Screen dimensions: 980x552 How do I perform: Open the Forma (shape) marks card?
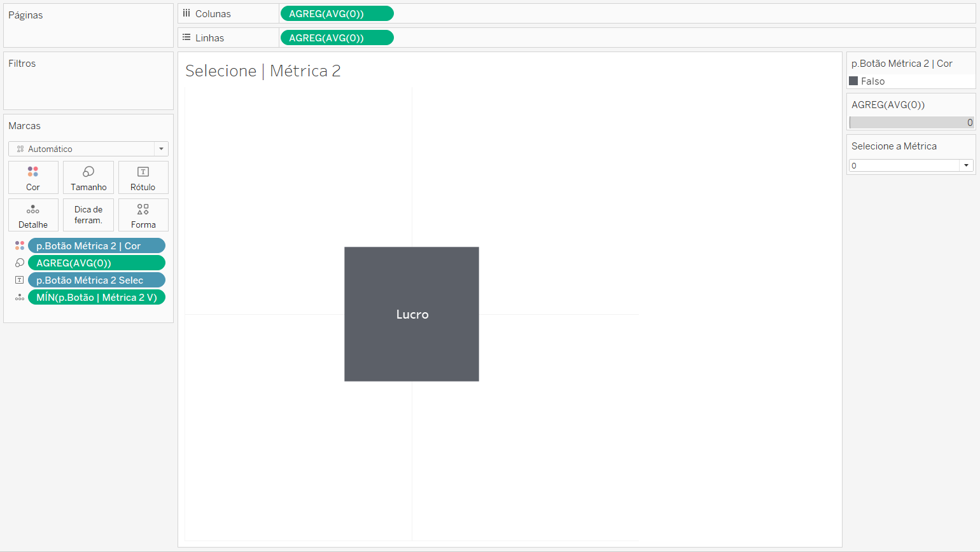pyautogui.click(x=143, y=215)
